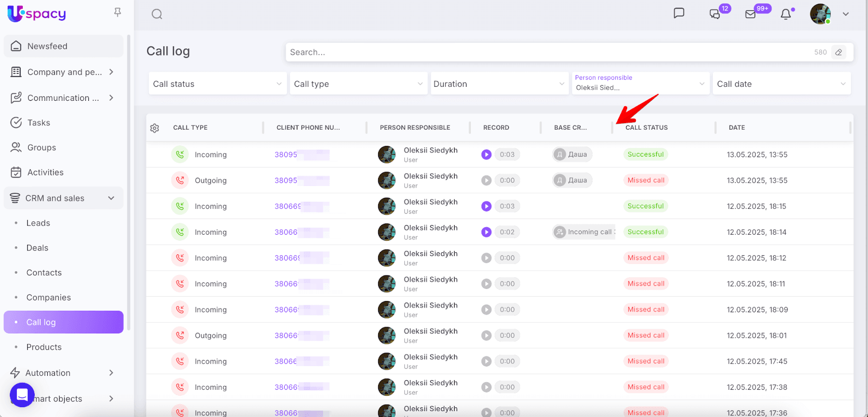
Task: Open the Даша CRM card in first row
Action: (572, 155)
